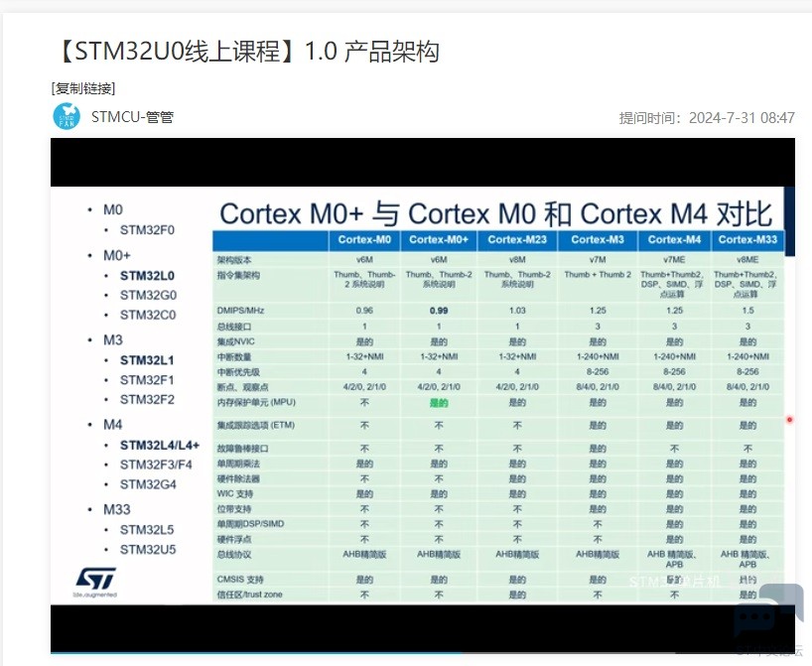The height and width of the screenshot is (666, 812).
Task: Click the 单周期DSP/SIMD row label
Action: [250, 524]
